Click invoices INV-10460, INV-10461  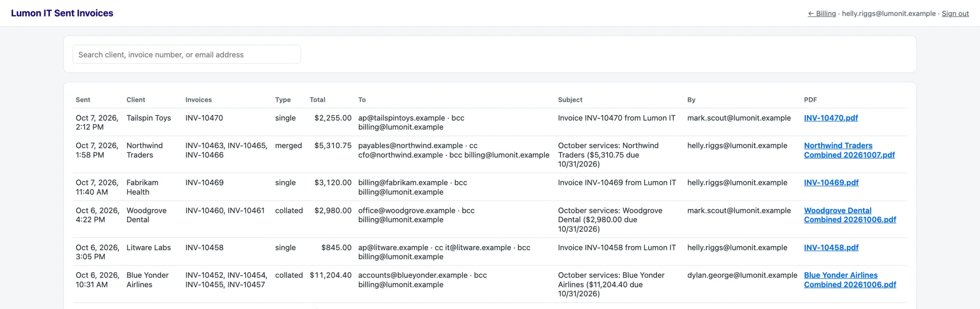[x=225, y=210]
